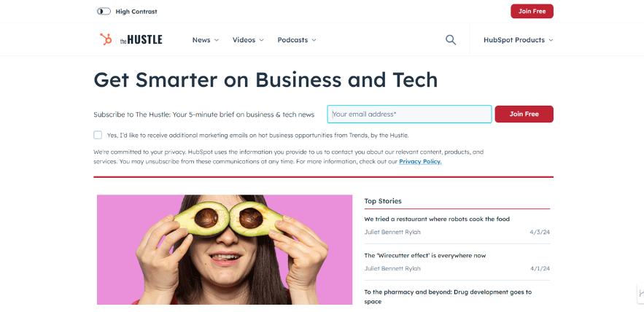Open the robots cook the food story
644x312 pixels.
pos(437,219)
